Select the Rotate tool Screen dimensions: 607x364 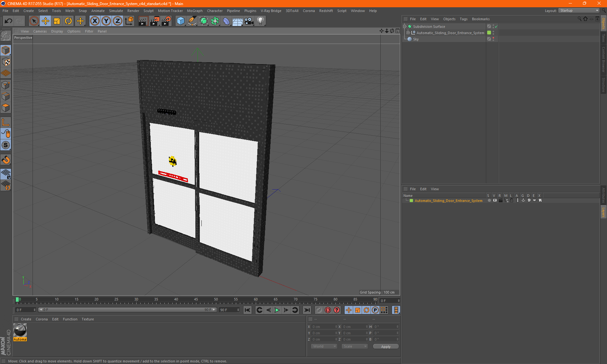click(x=68, y=21)
